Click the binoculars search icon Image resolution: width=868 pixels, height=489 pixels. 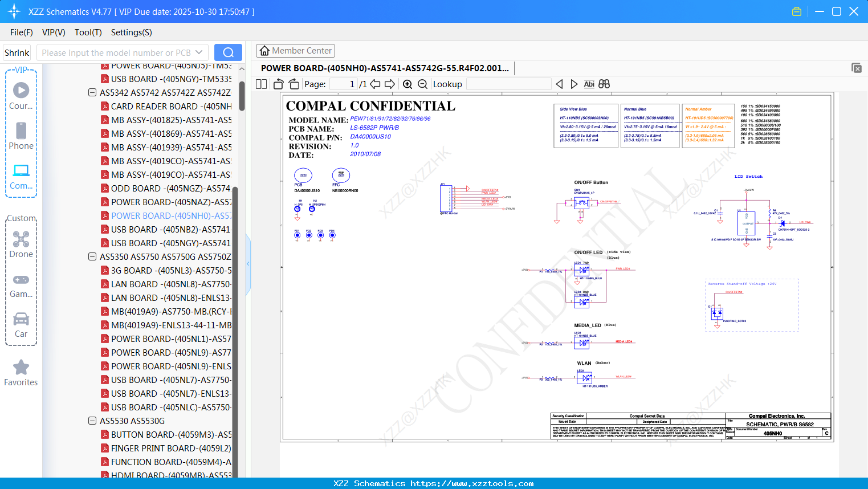[x=604, y=84]
